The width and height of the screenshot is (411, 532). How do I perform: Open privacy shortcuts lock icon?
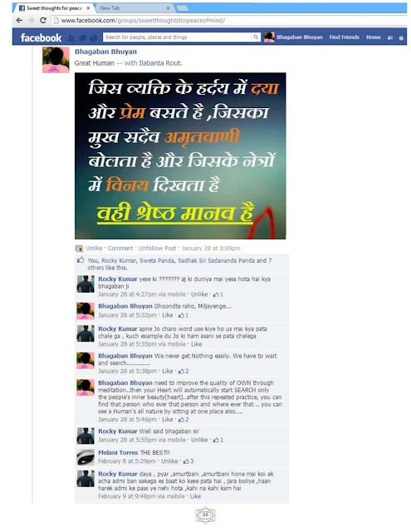pos(390,37)
